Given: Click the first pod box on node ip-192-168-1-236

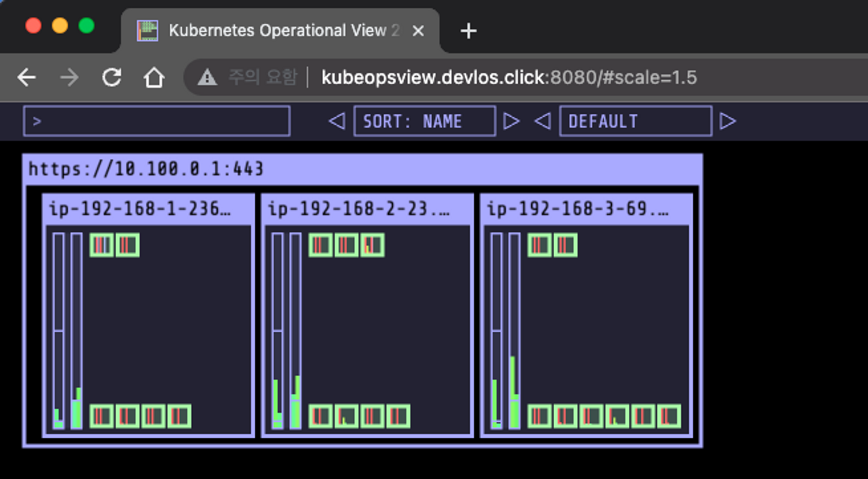Looking at the screenshot, I should pos(102,245).
